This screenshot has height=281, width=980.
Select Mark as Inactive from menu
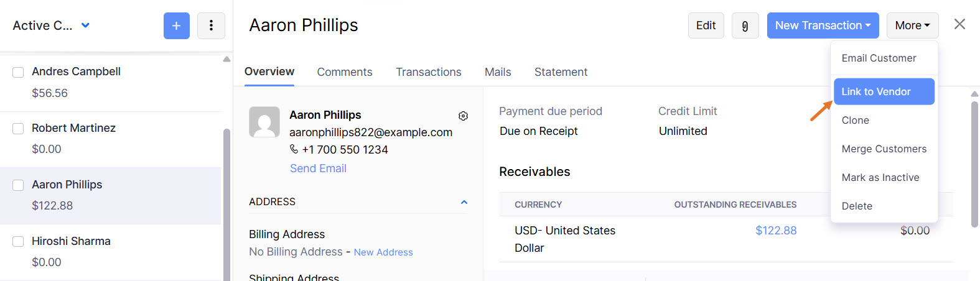pyautogui.click(x=880, y=177)
